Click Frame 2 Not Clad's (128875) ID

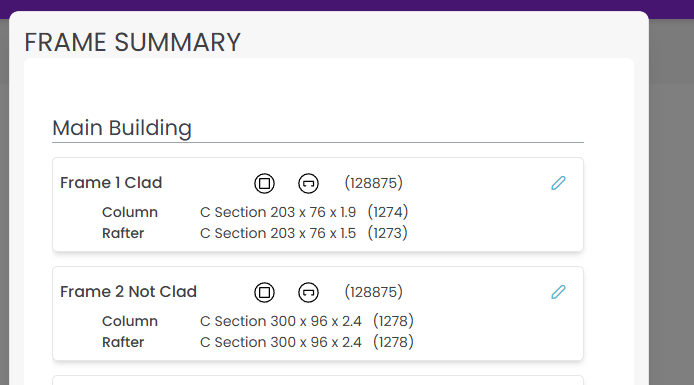(x=374, y=292)
